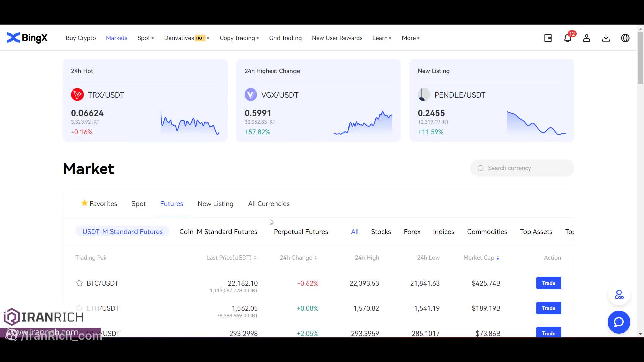Open the user profile icon
The width and height of the screenshot is (644, 362).
tap(587, 38)
